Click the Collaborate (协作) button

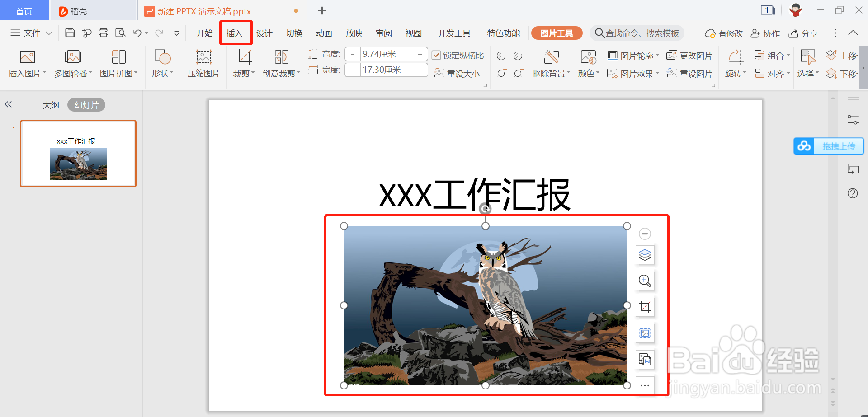[765, 33]
